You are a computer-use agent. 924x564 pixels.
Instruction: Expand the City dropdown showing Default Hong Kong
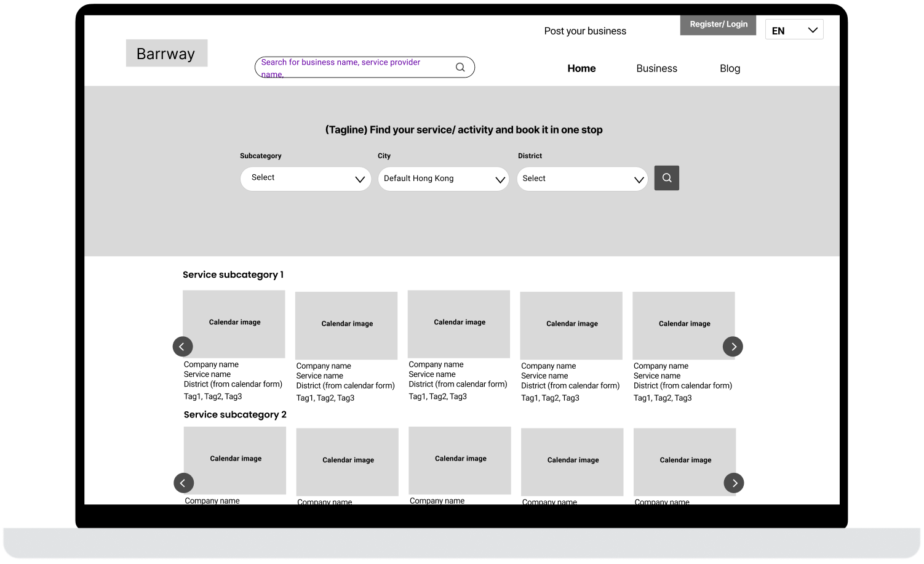(x=444, y=179)
